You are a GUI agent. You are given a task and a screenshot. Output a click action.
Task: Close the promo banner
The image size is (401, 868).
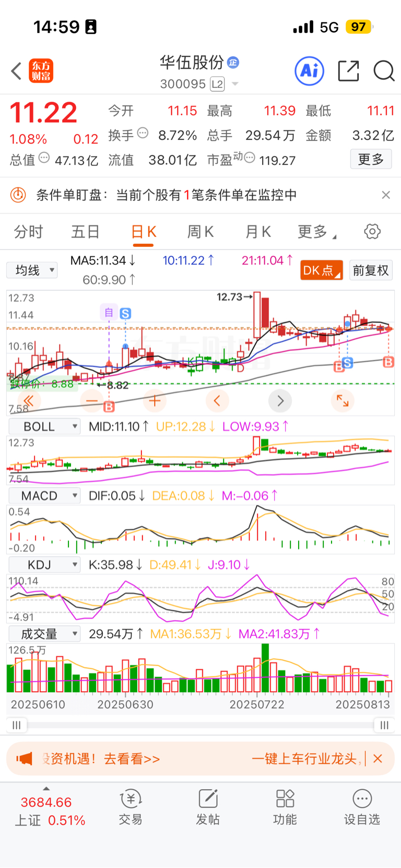click(378, 758)
